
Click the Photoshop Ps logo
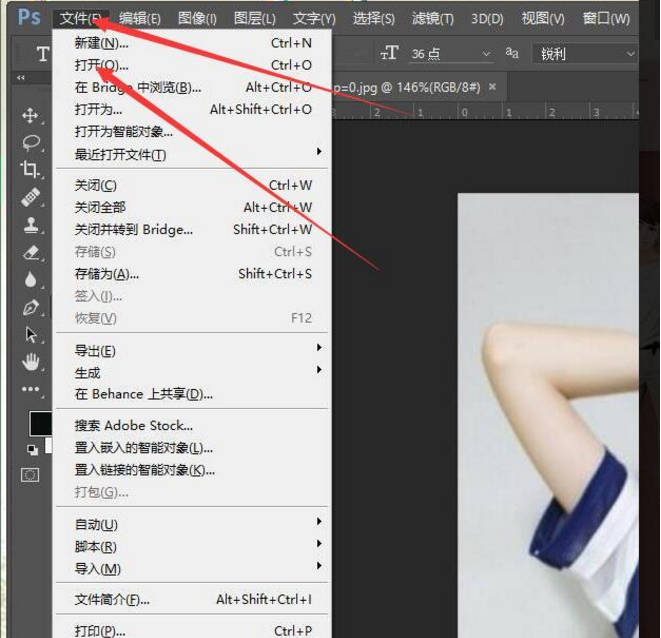29,17
